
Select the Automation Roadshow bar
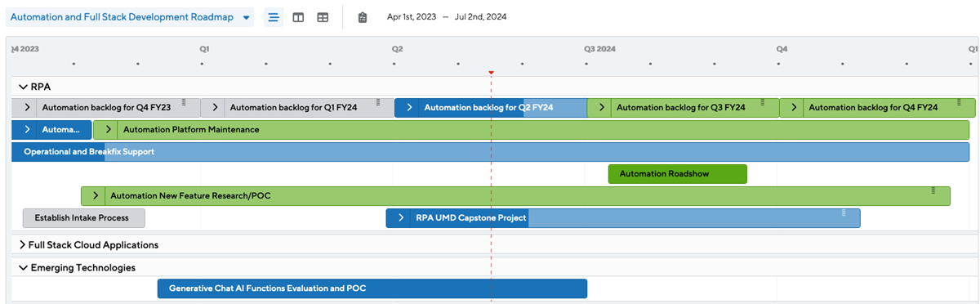677,174
